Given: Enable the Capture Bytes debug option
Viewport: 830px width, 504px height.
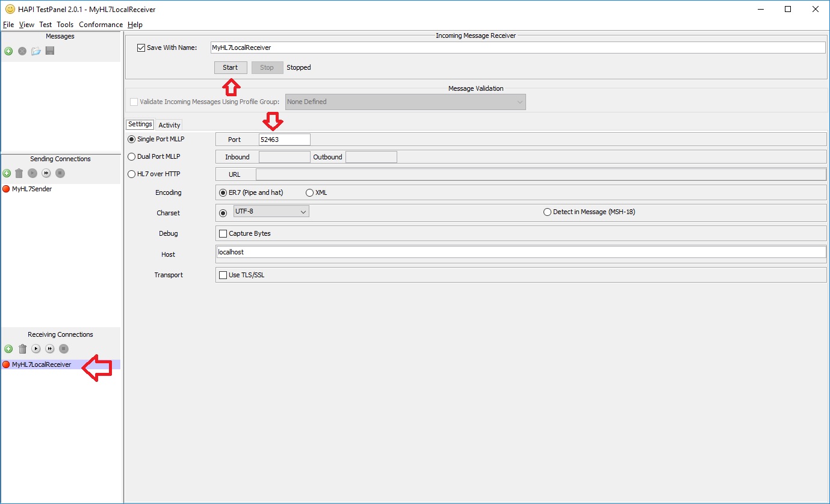Looking at the screenshot, I should click(222, 233).
